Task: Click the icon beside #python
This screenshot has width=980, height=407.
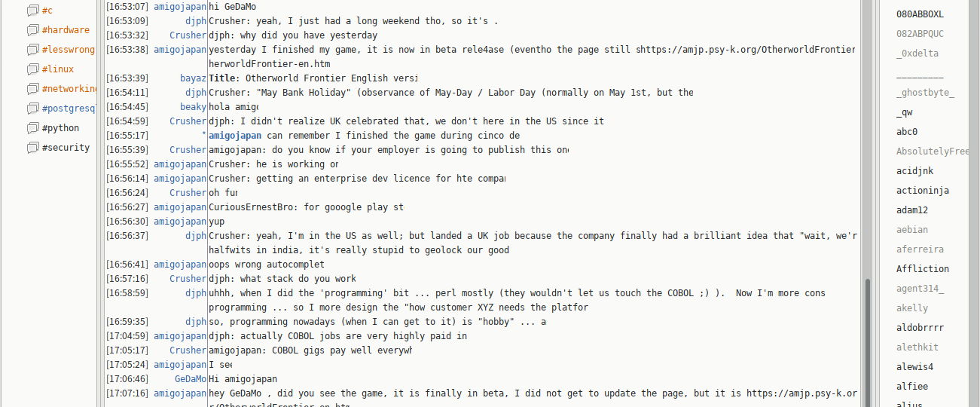Action: coord(32,128)
